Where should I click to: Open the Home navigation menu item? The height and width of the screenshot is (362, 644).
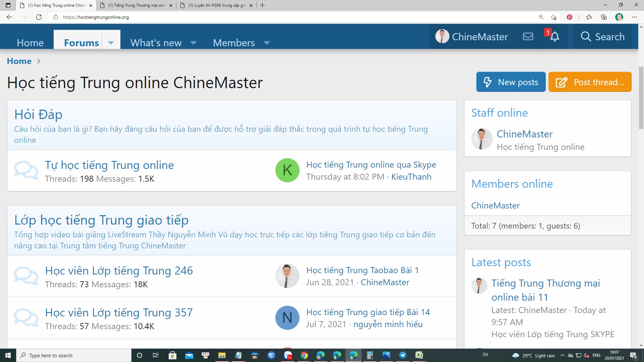click(x=30, y=43)
